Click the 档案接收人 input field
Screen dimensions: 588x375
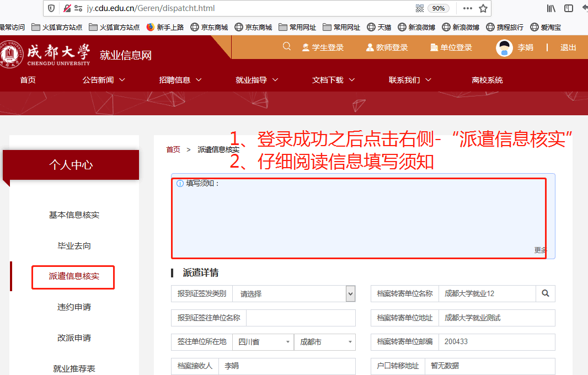(x=287, y=366)
